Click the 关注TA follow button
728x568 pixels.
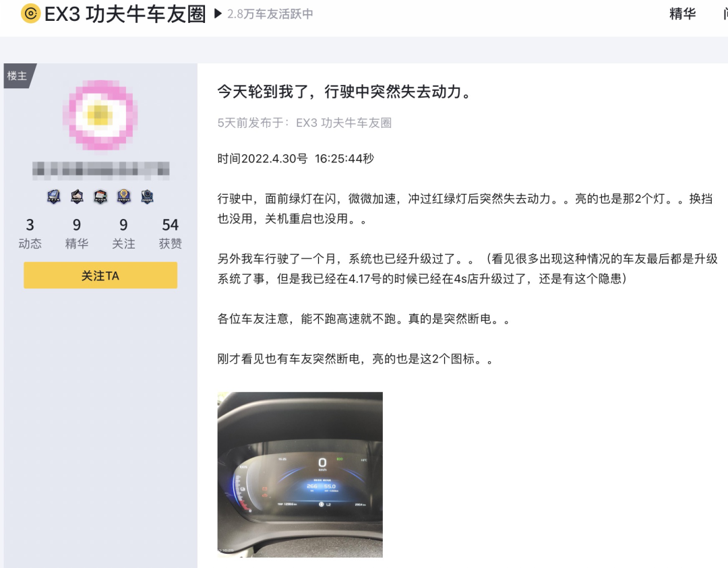point(100,275)
